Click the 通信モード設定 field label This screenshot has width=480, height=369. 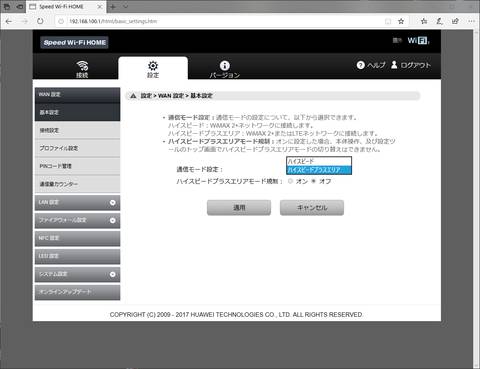[x=199, y=170]
